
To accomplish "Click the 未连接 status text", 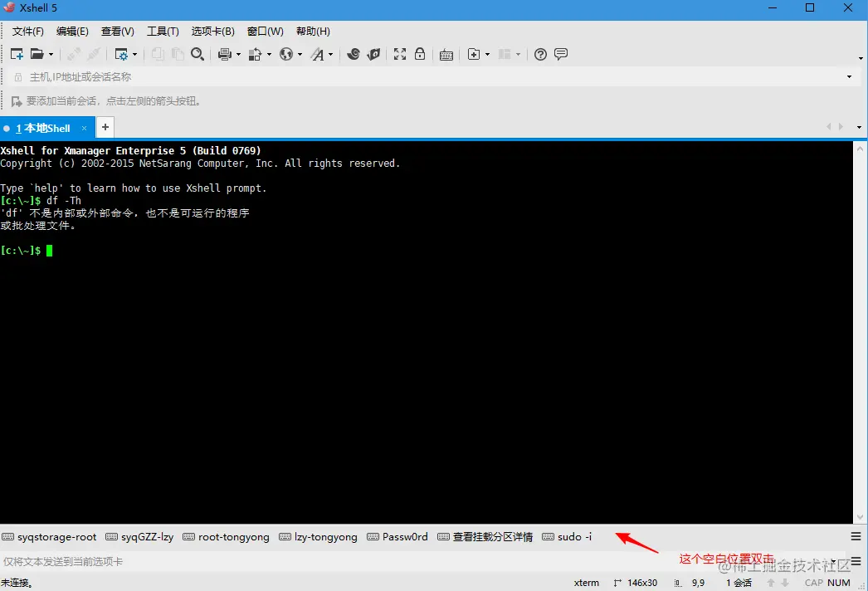I will pyautogui.click(x=17, y=583).
